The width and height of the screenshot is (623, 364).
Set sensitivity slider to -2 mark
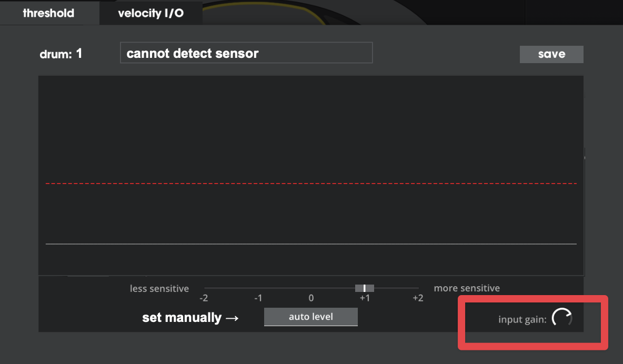coord(204,288)
